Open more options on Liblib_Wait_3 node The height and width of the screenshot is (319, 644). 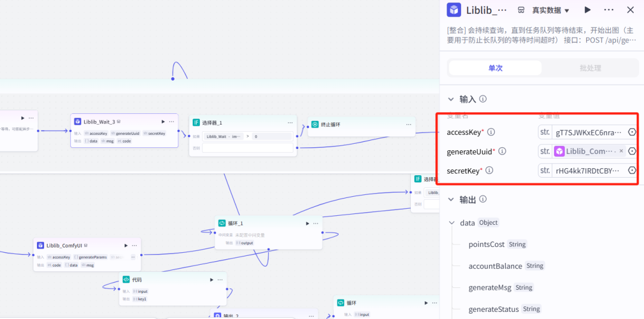172,122
